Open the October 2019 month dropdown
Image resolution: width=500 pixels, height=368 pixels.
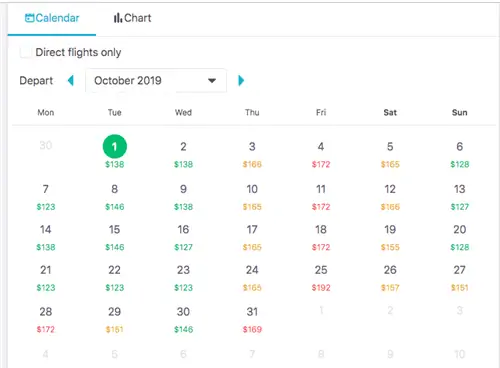156,80
